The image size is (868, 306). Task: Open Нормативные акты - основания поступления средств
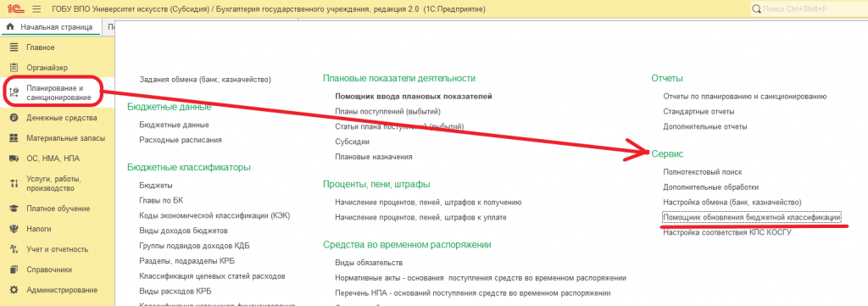click(x=481, y=277)
